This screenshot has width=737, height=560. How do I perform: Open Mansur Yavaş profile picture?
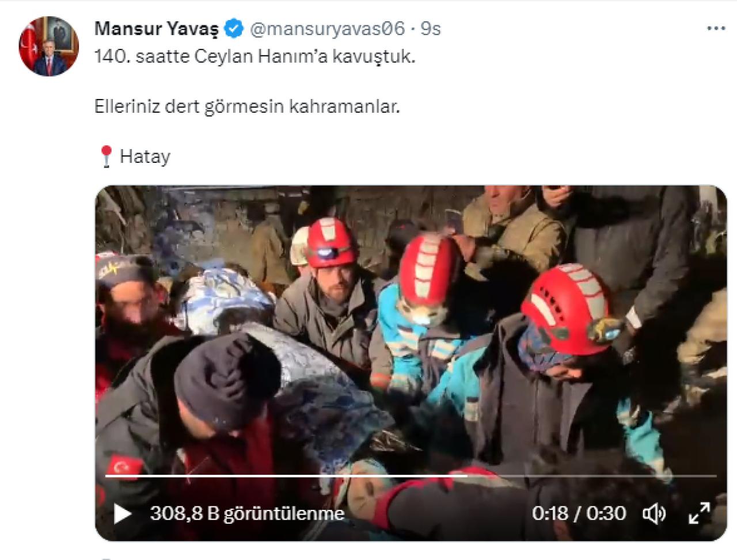point(49,46)
